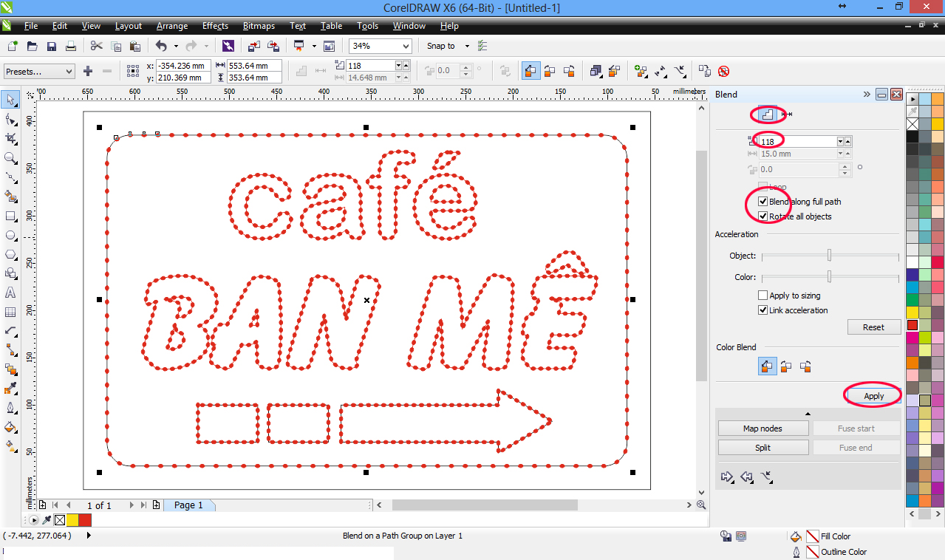Click the Save icon in toolbar
Screen dimensions: 945x560
click(52, 47)
